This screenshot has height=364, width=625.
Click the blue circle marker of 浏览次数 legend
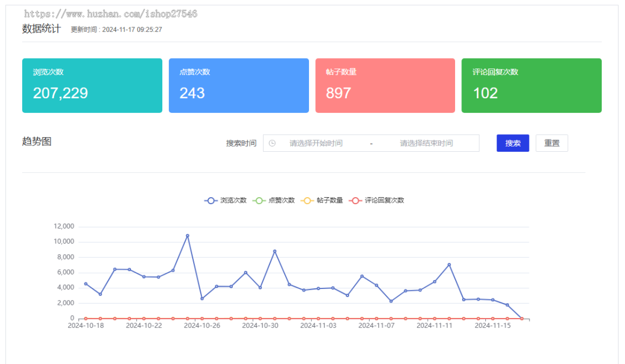click(x=209, y=200)
